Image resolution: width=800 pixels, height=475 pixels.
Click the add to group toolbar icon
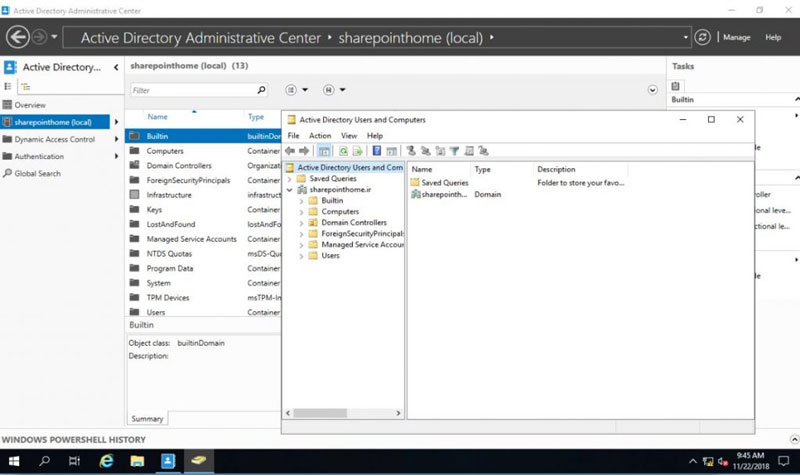tap(483, 151)
